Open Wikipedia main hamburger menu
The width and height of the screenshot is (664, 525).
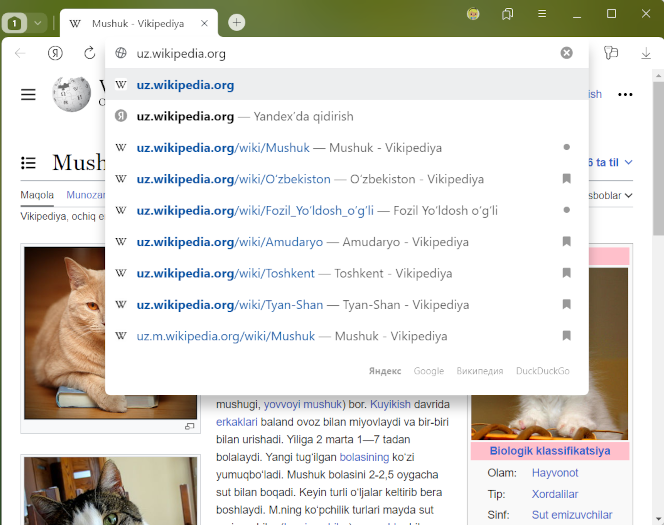(x=28, y=94)
